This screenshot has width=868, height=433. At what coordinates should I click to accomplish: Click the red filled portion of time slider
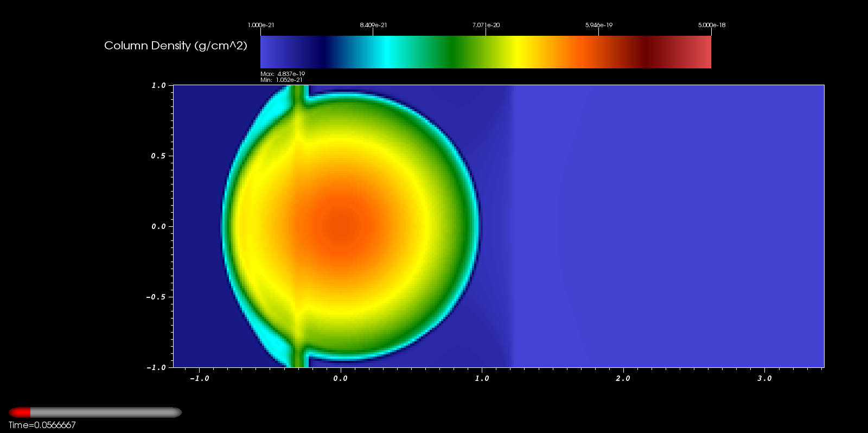(20, 412)
